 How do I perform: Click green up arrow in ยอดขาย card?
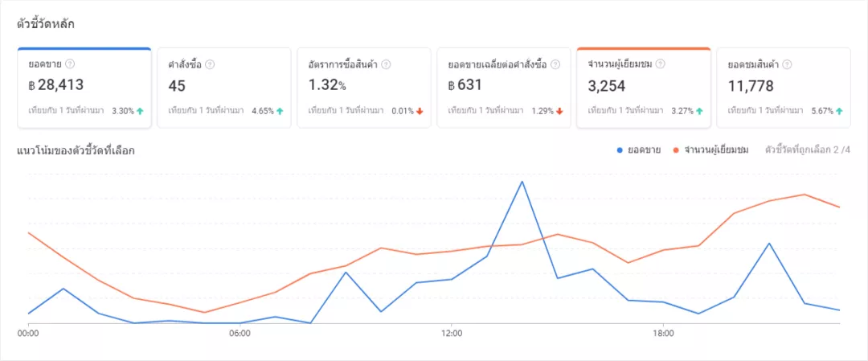(x=140, y=111)
